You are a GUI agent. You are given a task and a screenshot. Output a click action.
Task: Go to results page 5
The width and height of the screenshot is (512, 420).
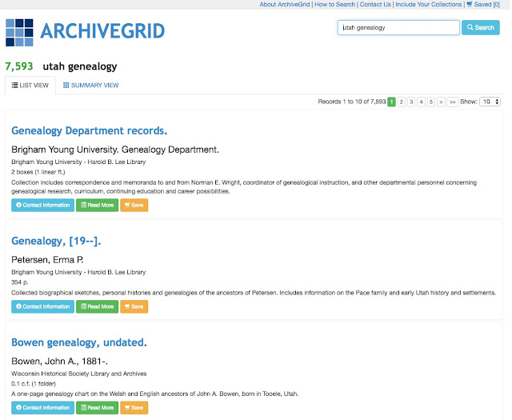coord(431,102)
